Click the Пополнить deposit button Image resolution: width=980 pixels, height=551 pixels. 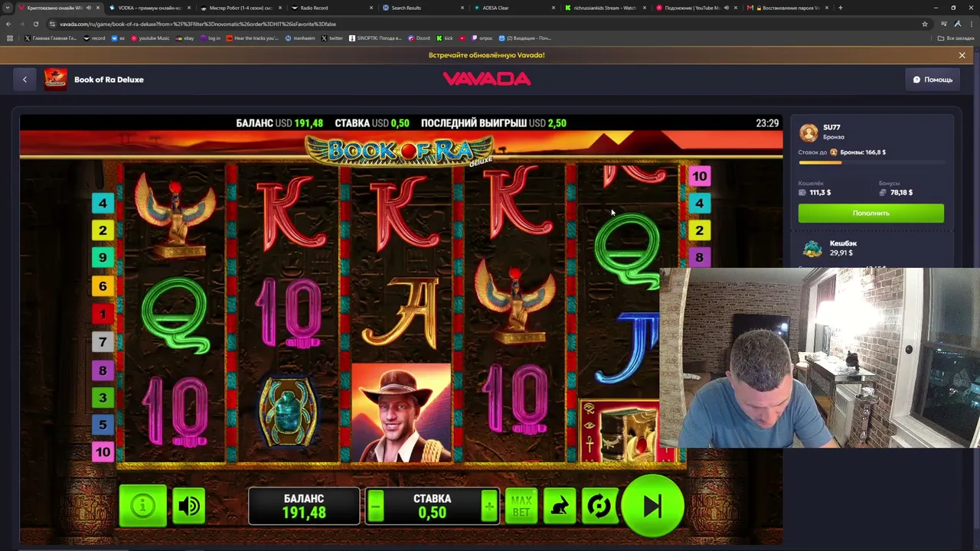(871, 213)
